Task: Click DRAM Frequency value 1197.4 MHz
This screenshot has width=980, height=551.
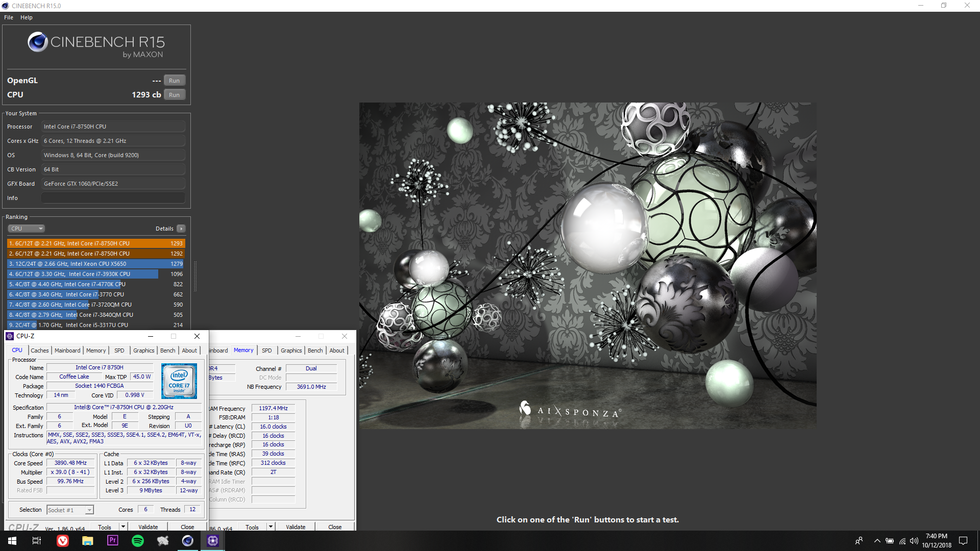Action: (273, 408)
